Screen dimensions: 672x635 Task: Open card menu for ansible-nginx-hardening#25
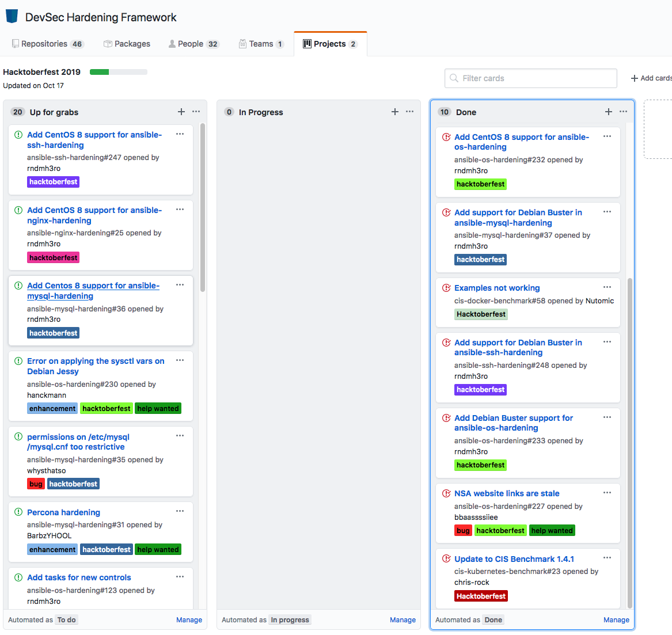click(x=180, y=210)
